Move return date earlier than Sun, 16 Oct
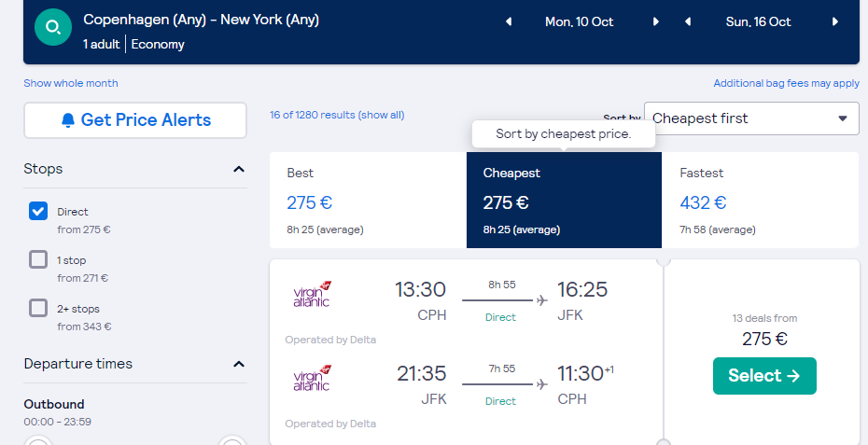 coord(688,21)
